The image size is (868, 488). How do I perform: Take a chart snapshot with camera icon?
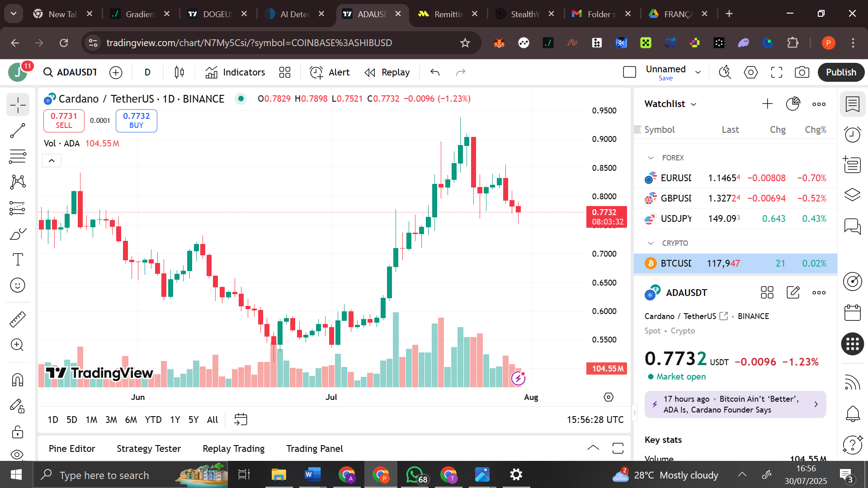click(802, 72)
